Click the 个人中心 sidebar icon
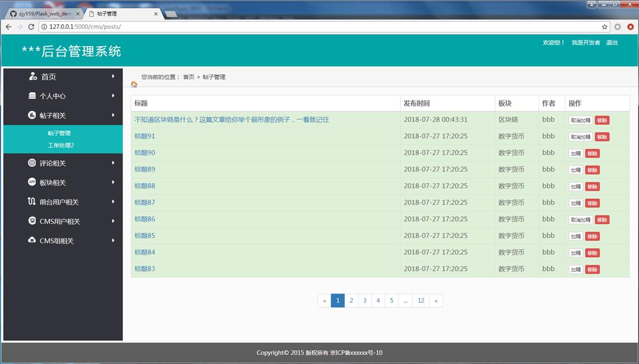 [32, 96]
